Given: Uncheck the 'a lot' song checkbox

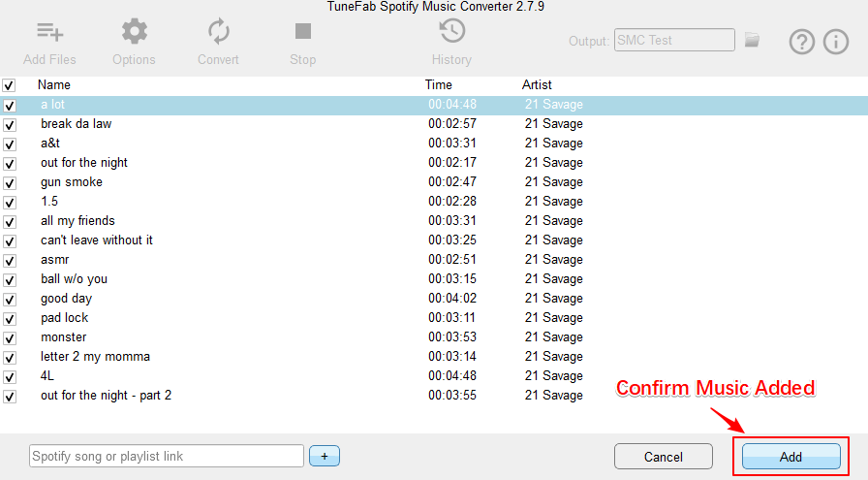Looking at the screenshot, I should click(x=10, y=106).
